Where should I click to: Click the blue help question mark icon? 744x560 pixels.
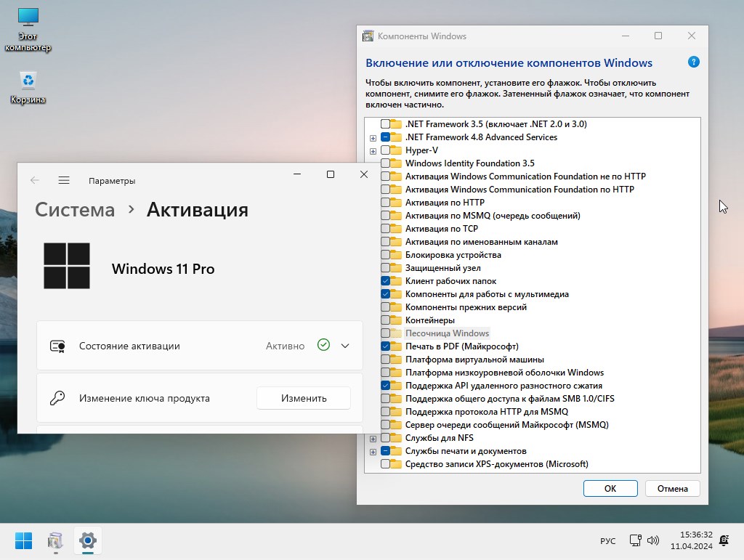[x=693, y=62]
